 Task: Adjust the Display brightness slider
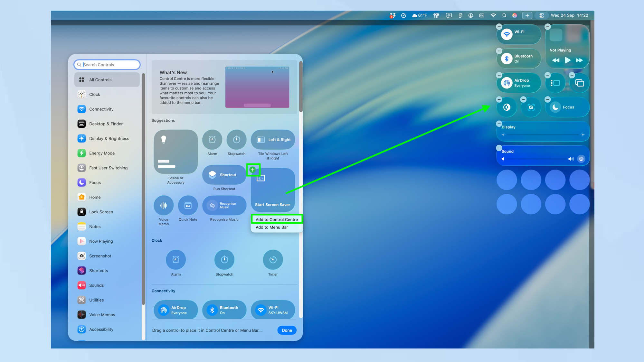(x=543, y=135)
